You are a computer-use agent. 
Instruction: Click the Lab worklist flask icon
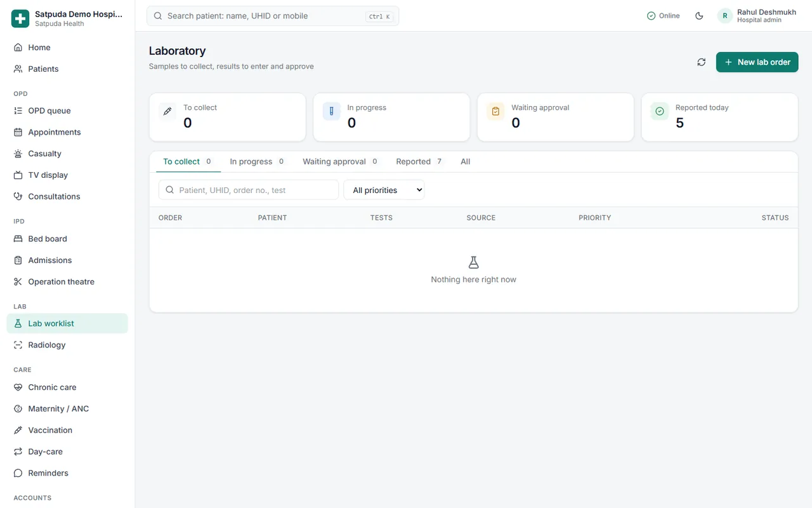(18, 324)
